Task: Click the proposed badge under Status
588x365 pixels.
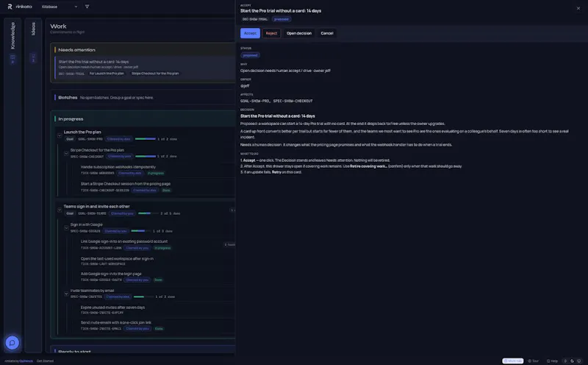Action: (x=250, y=55)
